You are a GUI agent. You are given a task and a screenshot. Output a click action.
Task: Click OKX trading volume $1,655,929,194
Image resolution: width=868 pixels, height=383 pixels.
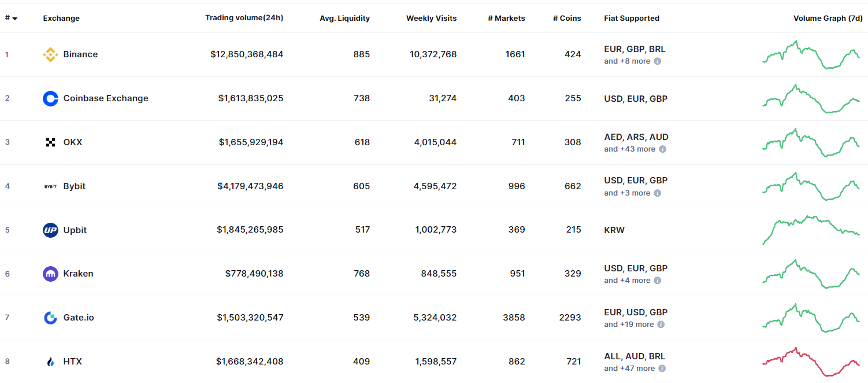(x=251, y=142)
